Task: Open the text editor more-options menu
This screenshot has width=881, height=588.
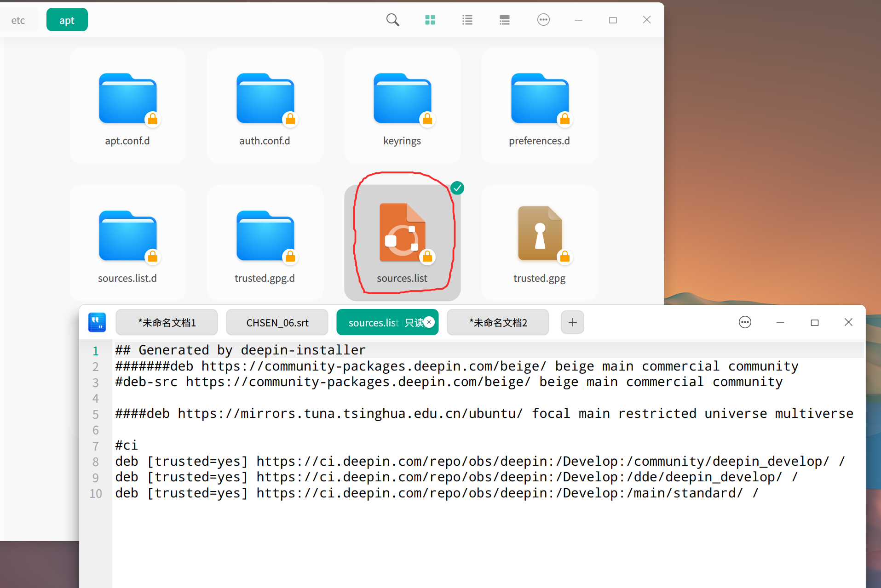Action: coord(745,322)
